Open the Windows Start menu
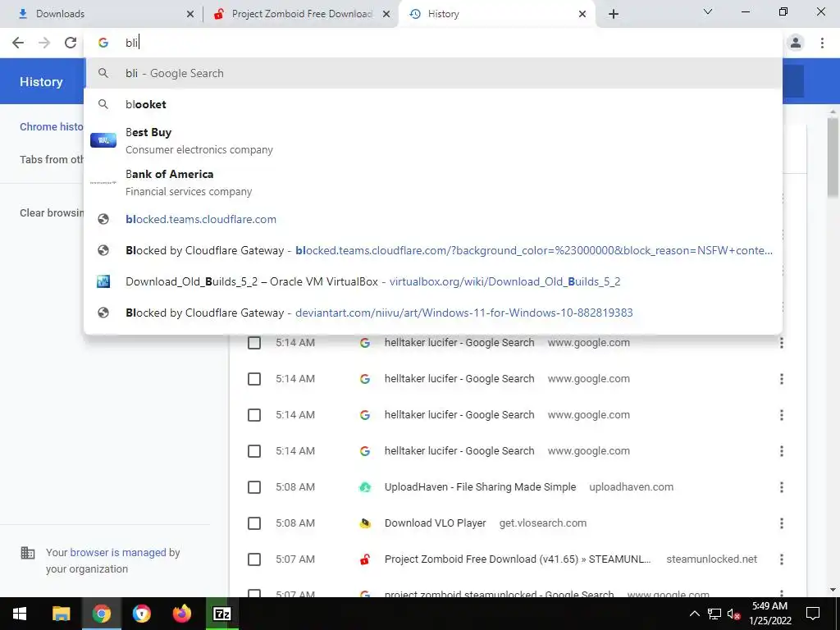The height and width of the screenshot is (630, 840). click(20, 614)
